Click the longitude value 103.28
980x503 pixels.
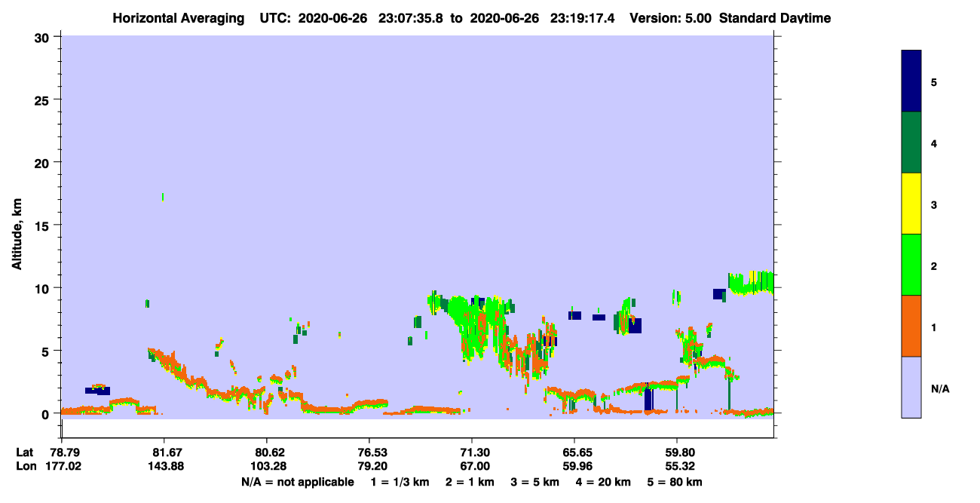pyautogui.click(x=267, y=466)
